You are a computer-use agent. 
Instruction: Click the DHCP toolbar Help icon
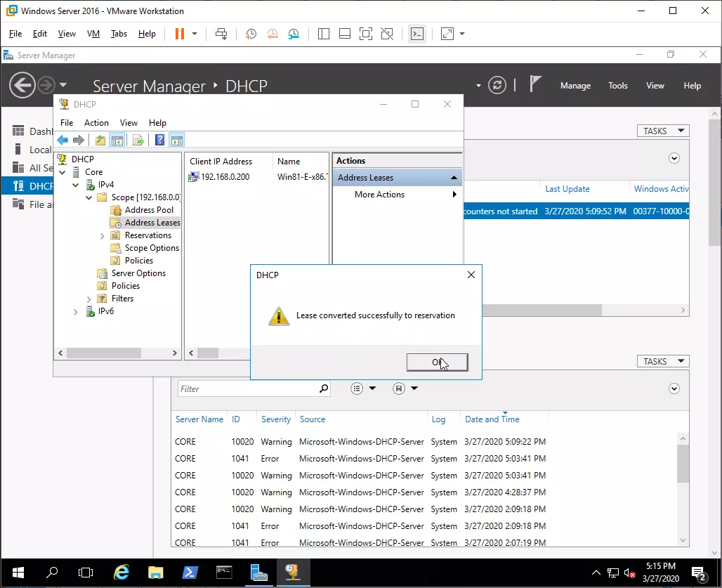coord(159,140)
